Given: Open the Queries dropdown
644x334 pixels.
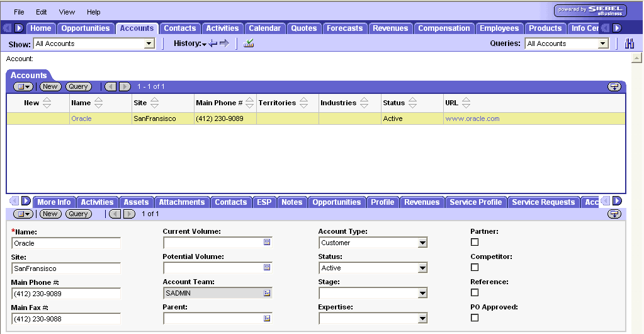Looking at the screenshot, I should click(x=603, y=43).
